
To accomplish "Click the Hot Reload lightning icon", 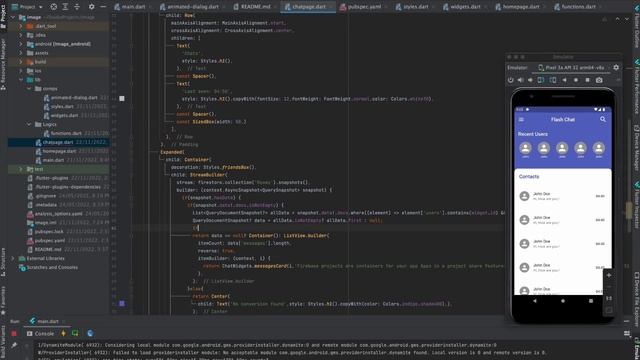I will pyautogui.click(x=63, y=333).
